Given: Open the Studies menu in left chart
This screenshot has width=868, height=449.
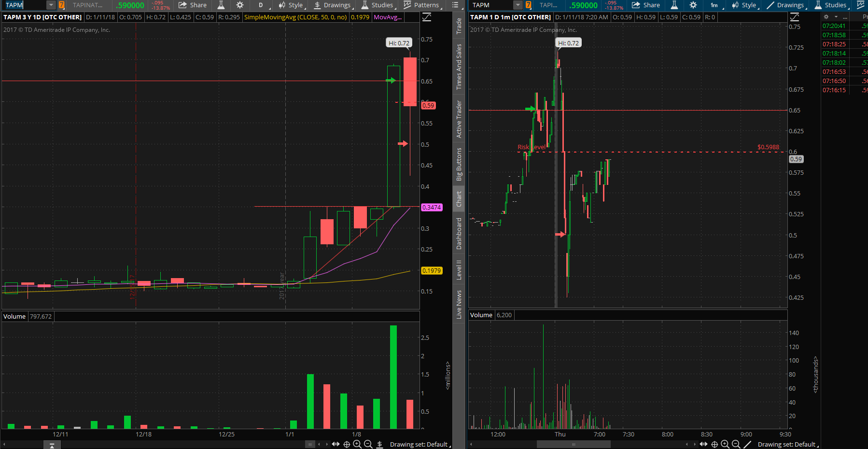Looking at the screenshot, I should (378, 5).
